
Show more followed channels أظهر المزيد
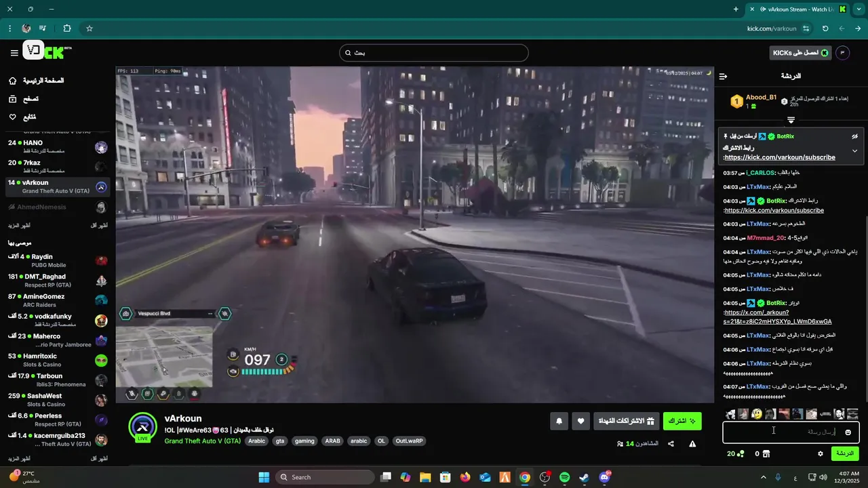tap(19, 225)
